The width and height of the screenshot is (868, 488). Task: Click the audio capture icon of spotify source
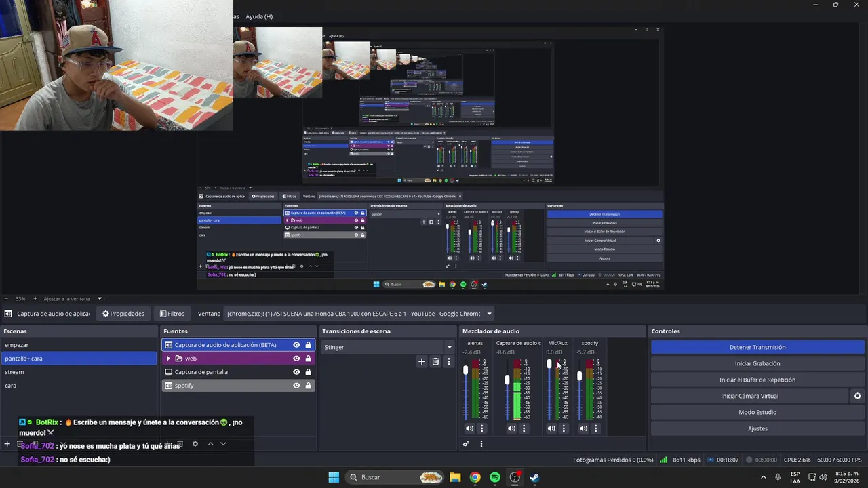pyautogui.click(x=169, y=386)
